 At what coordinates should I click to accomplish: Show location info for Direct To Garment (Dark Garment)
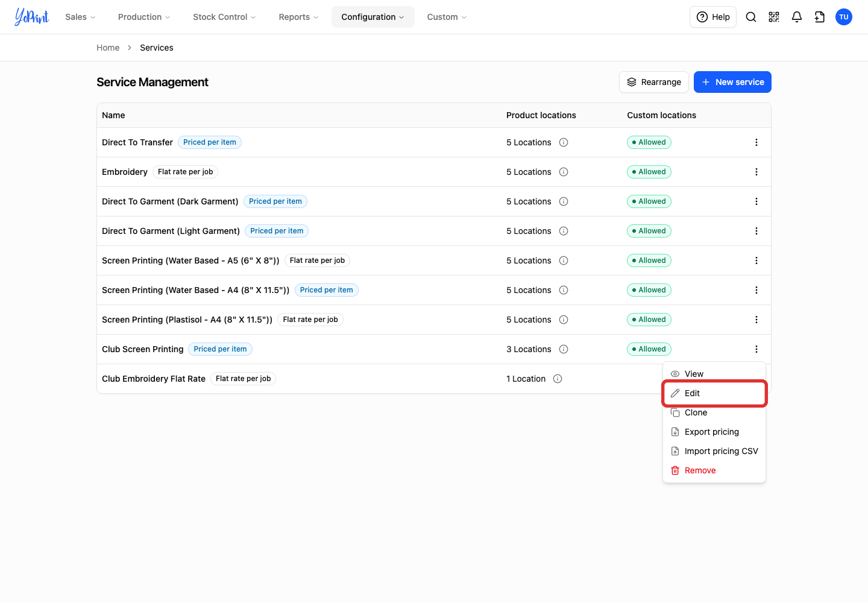click(564, 201)
